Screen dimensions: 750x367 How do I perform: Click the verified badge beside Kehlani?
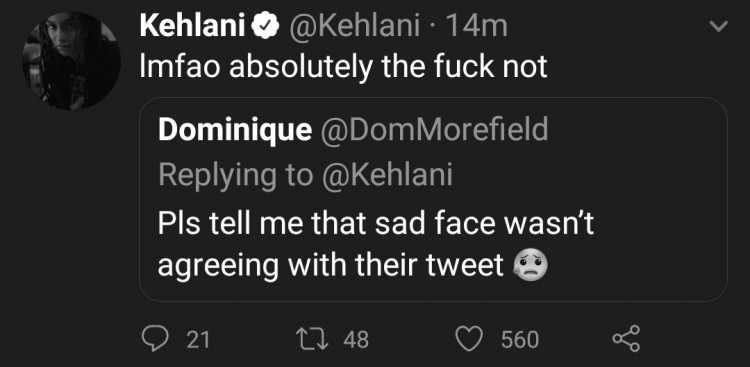265,27
